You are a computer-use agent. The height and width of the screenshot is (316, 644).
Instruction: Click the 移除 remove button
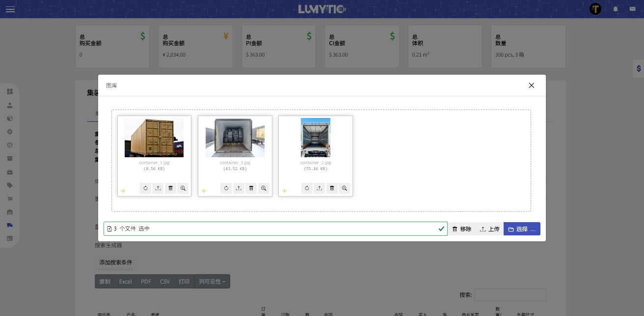[461, 229]
